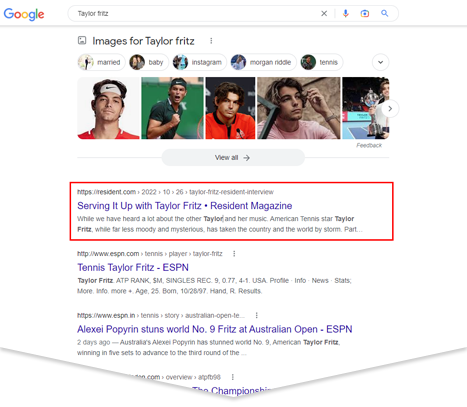Click the Google logo

click(24, 14)
